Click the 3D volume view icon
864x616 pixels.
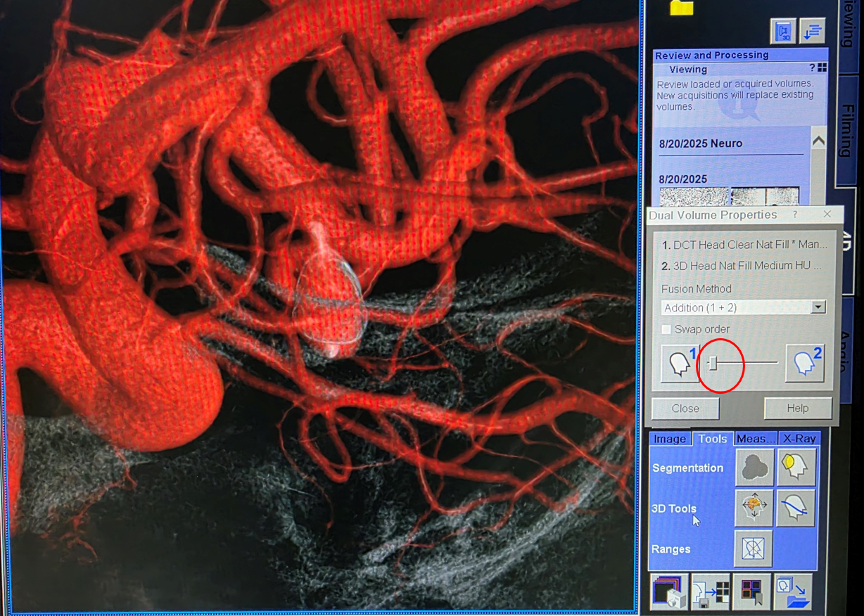783,32
